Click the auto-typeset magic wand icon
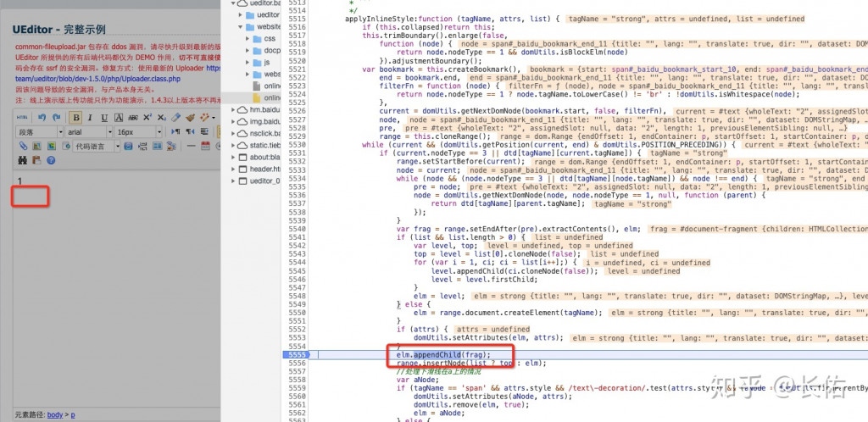This screenshot has height=422, width=868. point(204,117)
